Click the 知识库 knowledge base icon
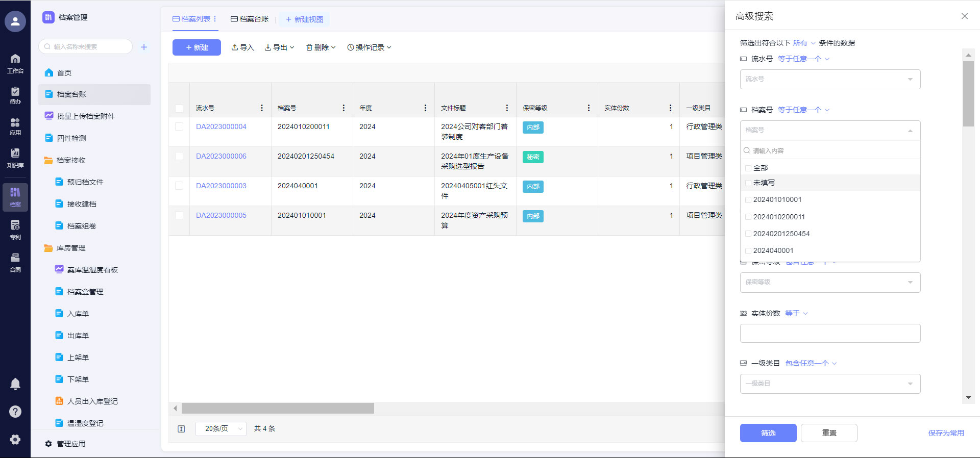Viewport: 980px width, 458px height. [x=15, y=158]
